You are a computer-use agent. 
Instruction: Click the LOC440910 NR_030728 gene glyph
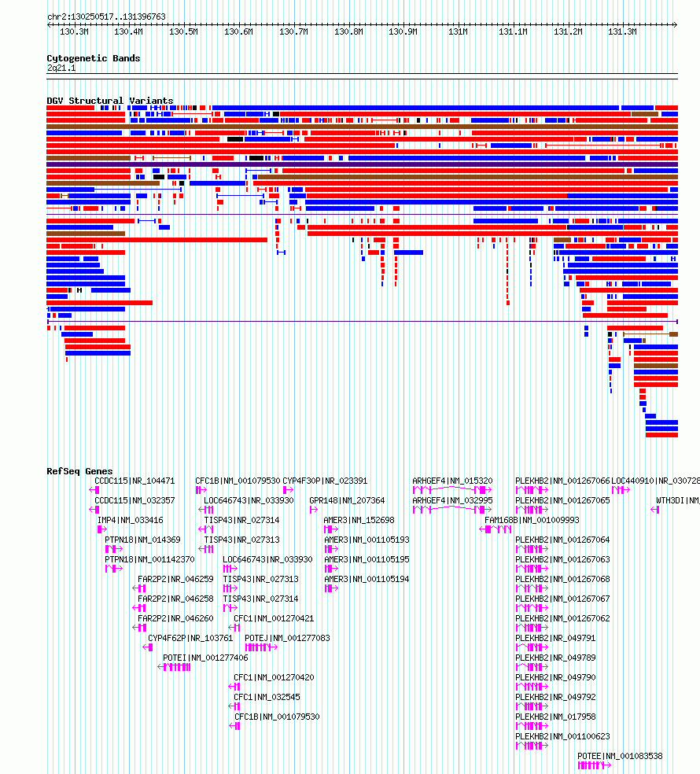pyautogui.click(x=621, y=490)
